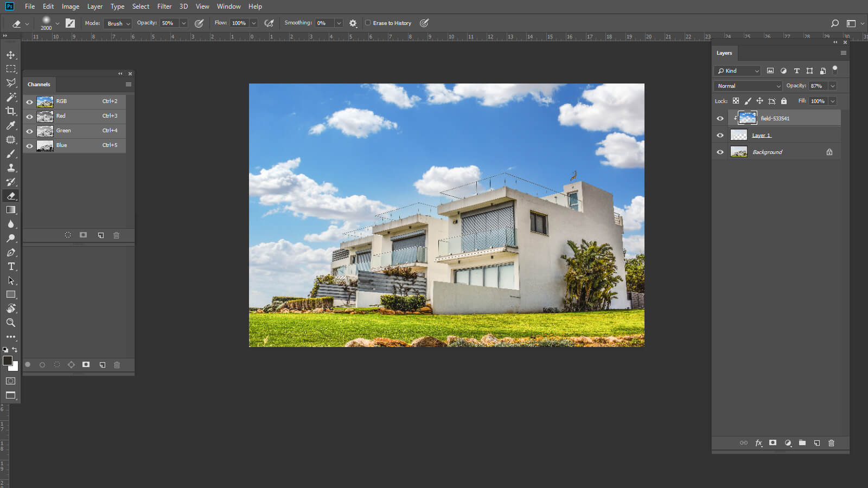Select the Horizontal Type tool

(x=11, y=266)
